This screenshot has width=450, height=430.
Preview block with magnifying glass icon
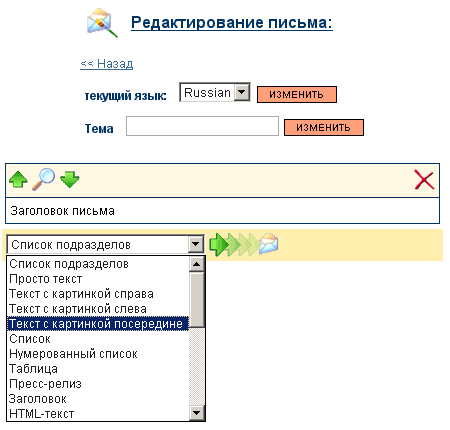click(x=43, y=179)
